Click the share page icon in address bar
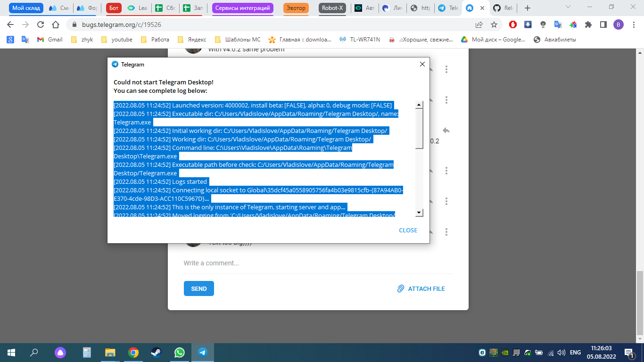 [x=479, y=25]
